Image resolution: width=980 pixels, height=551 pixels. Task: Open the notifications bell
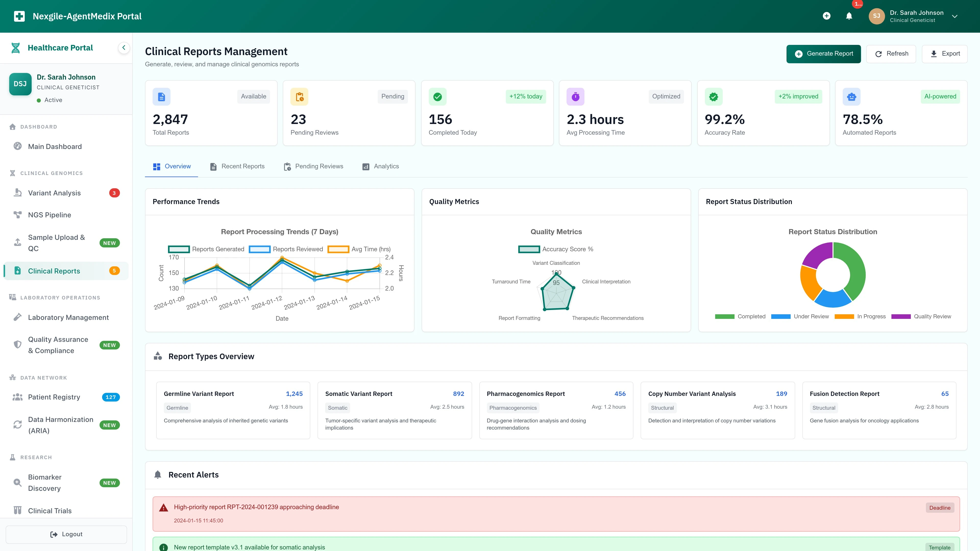(x=849, y=16)
